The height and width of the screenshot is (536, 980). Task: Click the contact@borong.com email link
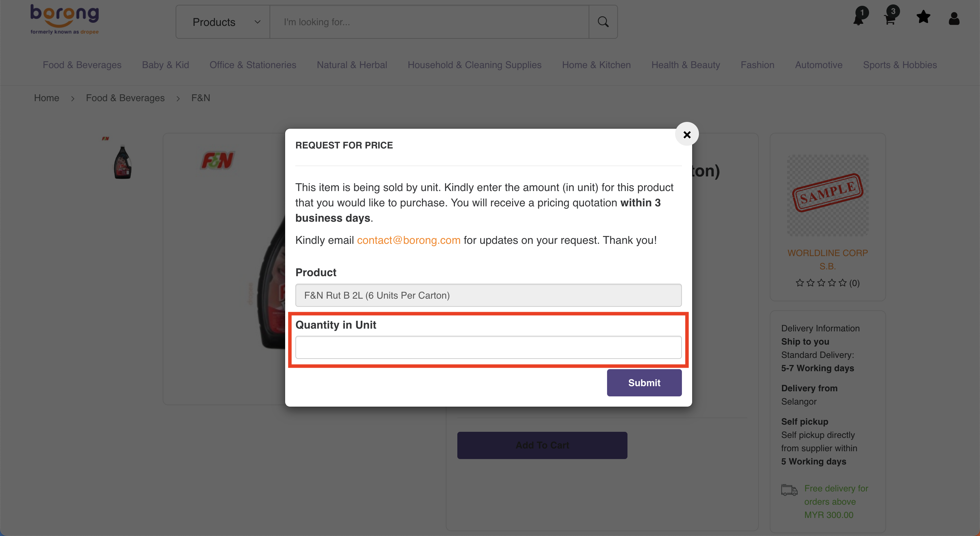pyautogui.click(x=409, y=240)
